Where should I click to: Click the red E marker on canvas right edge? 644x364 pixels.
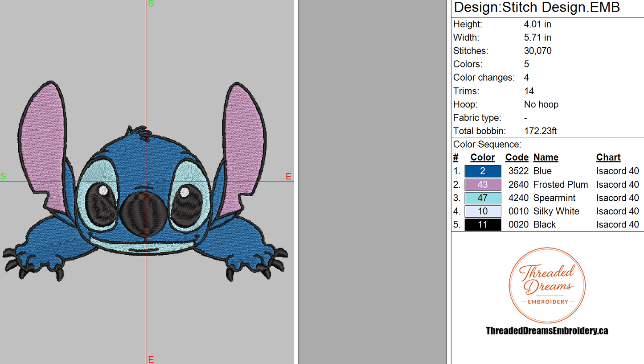click(288, 177)
